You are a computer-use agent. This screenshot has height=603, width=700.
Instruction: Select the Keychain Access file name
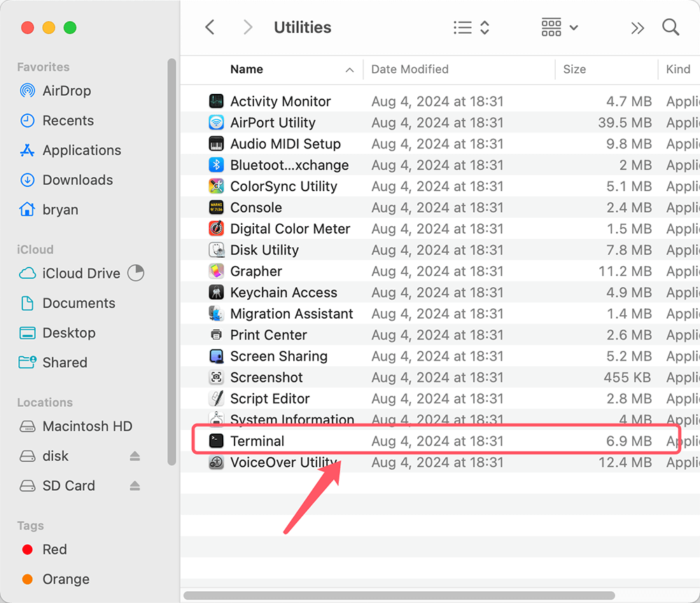[283, 292]
